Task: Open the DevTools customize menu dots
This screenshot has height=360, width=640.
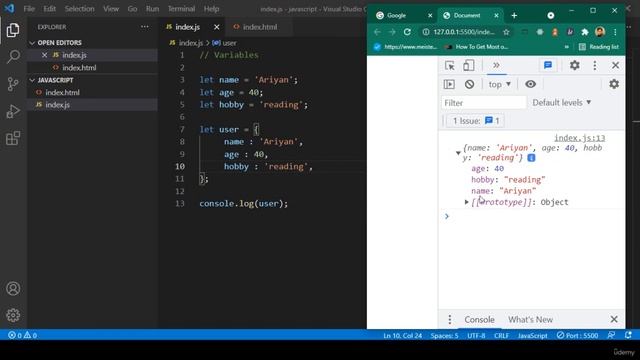Action: click(x=595, y=65)
